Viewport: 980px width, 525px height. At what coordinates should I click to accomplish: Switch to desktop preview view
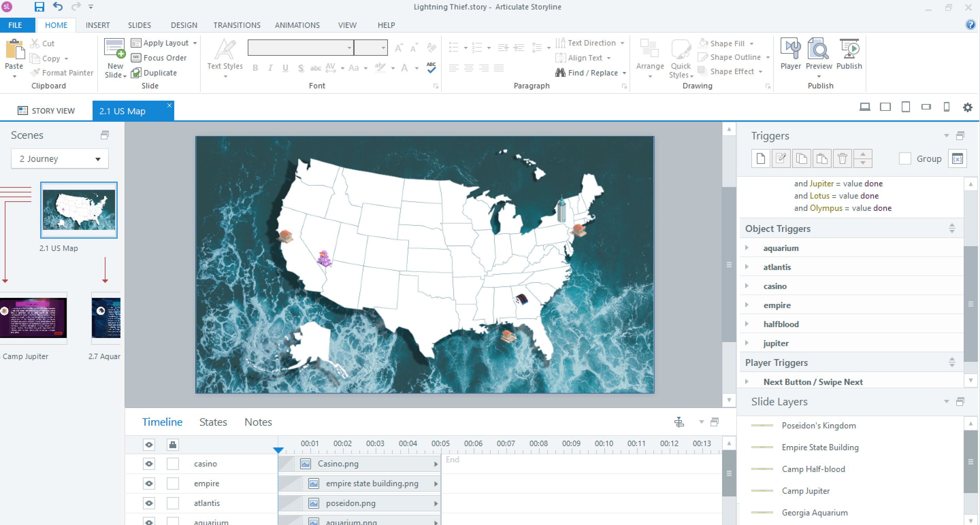click(x=865, y=107)
